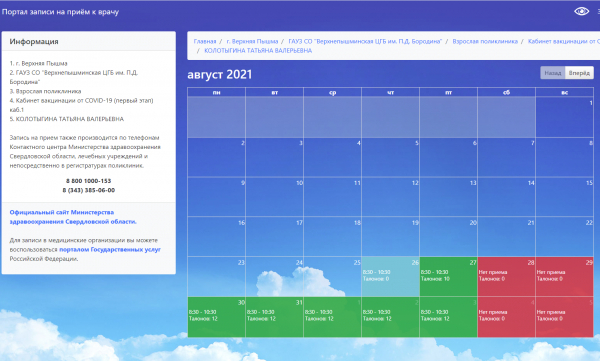The height and width of the screenshot is (361, 600).
Task: Select light blue August 26 slot
Action: pos(390,276)
